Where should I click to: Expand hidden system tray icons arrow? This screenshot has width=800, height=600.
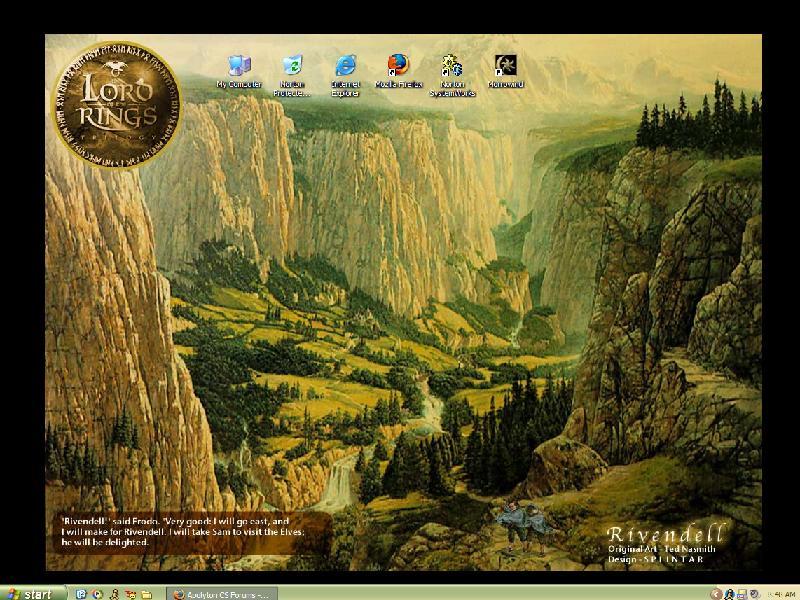click(x=716, y=593)
